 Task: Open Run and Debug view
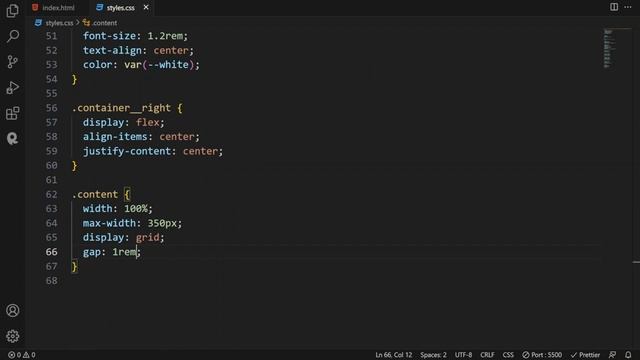pyautogui.click(x=13, y=87)
